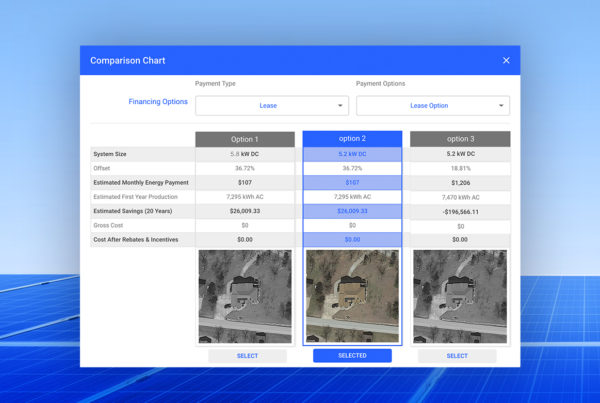Click the blue SELECTED button under option 2
The image size is (600, 403).
click(x=352, y=355)
